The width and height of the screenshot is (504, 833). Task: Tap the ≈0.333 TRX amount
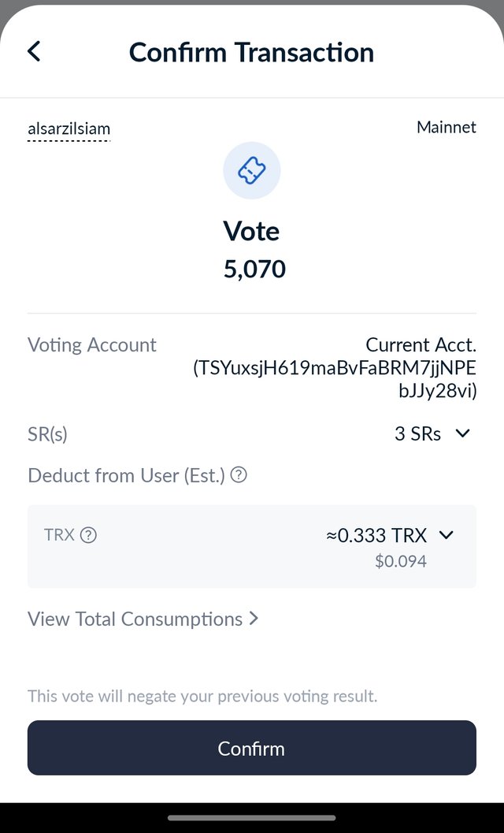pyautogui.click(x=376, y=536)
